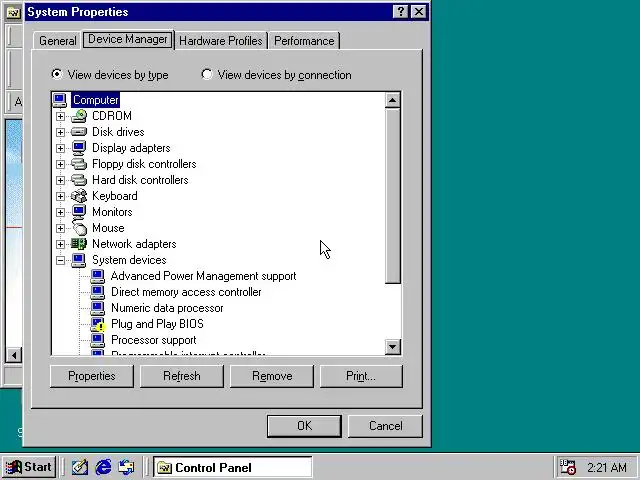Click the Display adapters monitor icon
The image size is (640, 480).
coord(79,148)
